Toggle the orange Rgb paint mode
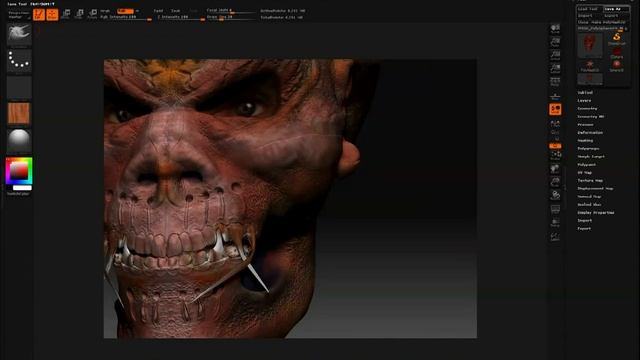The width and height of the screenshot is (640, 360). tap(125, 11)
